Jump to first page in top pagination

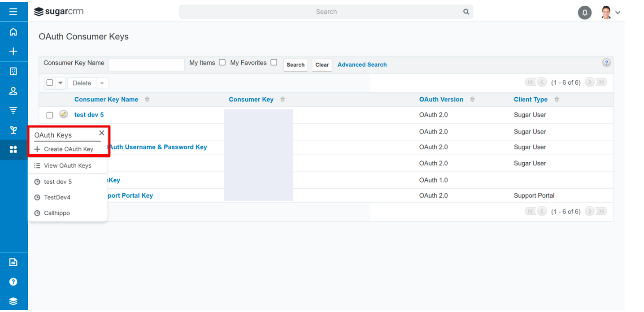tap(531, 82)
